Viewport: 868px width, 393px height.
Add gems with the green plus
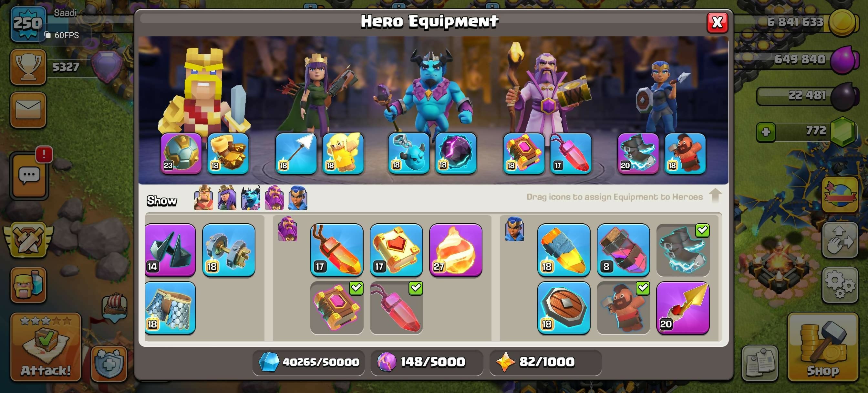pyautogui.click(x=766, y=132)
